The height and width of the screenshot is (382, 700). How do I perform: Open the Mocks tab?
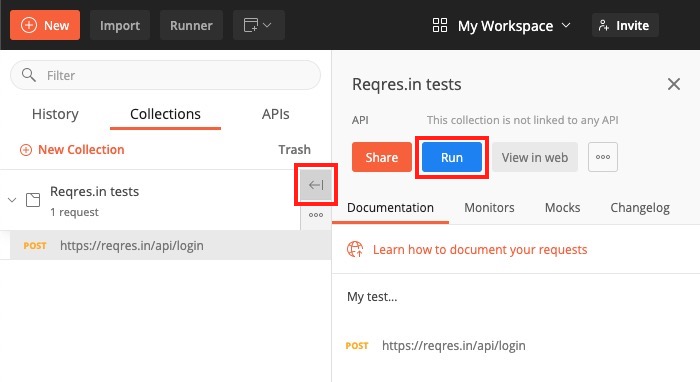click(562, 208)
